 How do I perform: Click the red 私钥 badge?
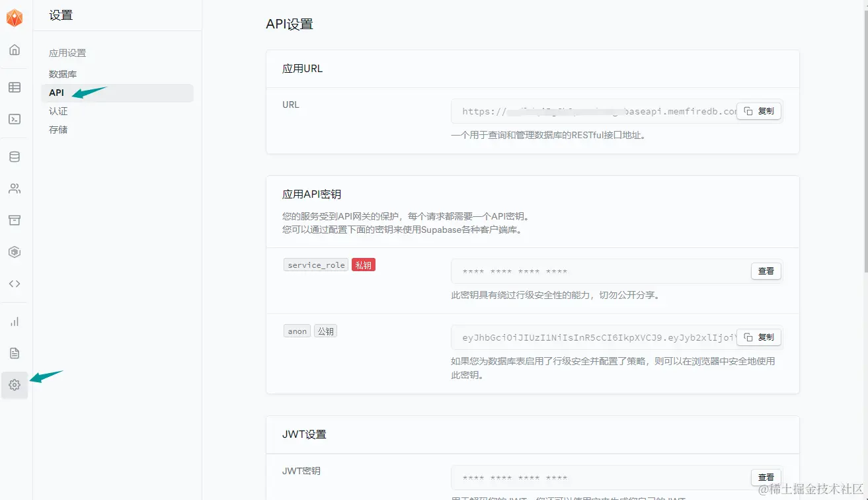coord(364,265)
